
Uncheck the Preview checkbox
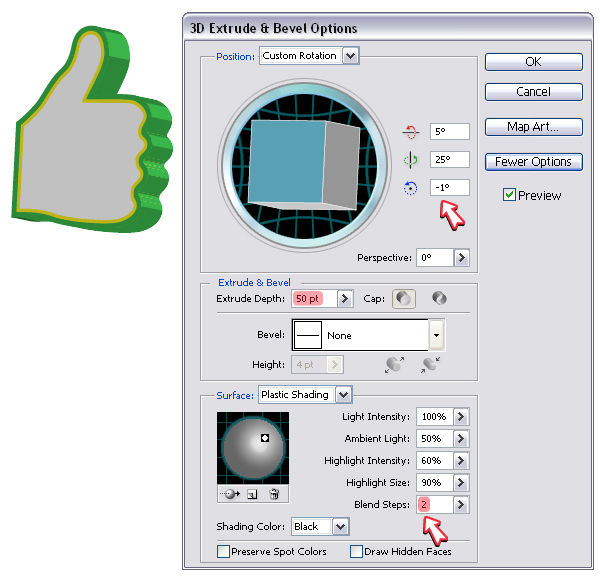pos(509,195)
